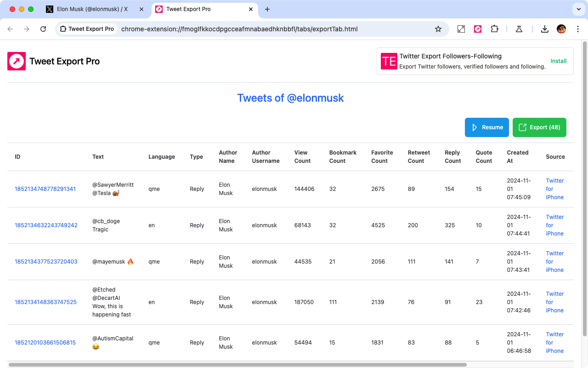Click the '@mayemusk' tweet text

pos(113,262)
